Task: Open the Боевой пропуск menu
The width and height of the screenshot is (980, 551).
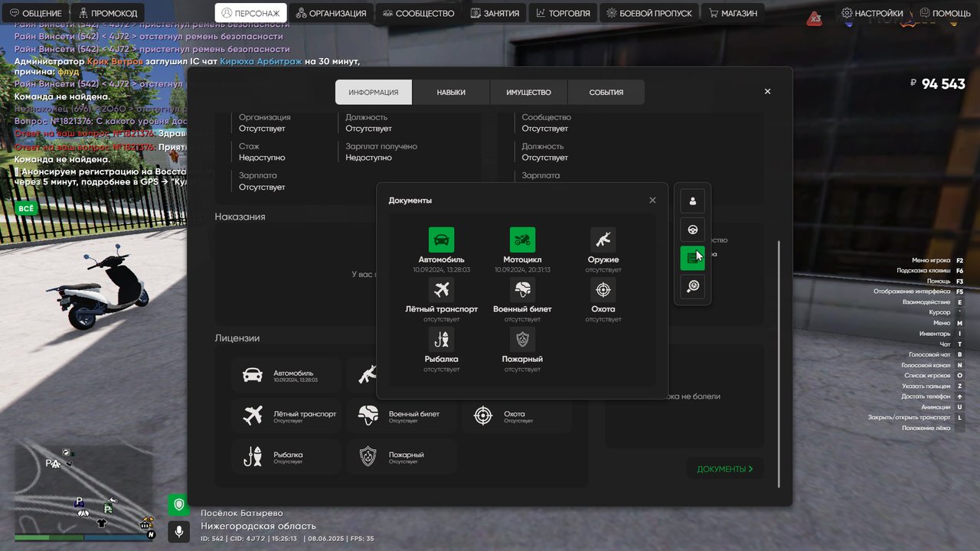Action: point(649,13)
